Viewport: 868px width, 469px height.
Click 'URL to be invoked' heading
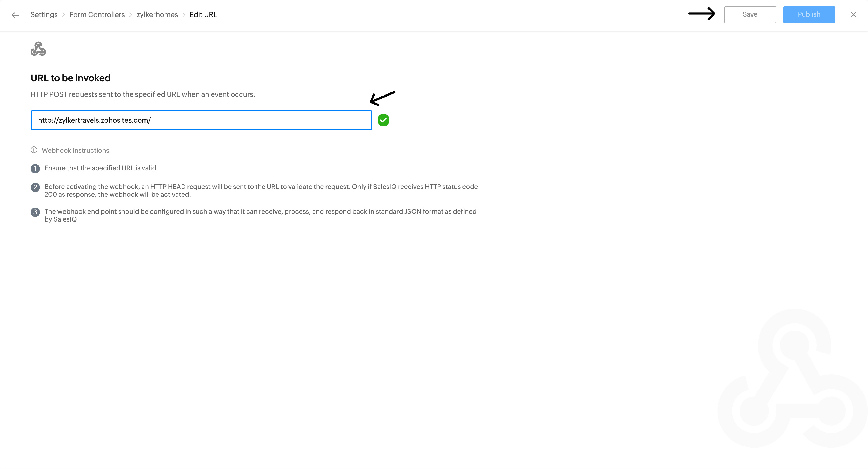pos(70,78)
